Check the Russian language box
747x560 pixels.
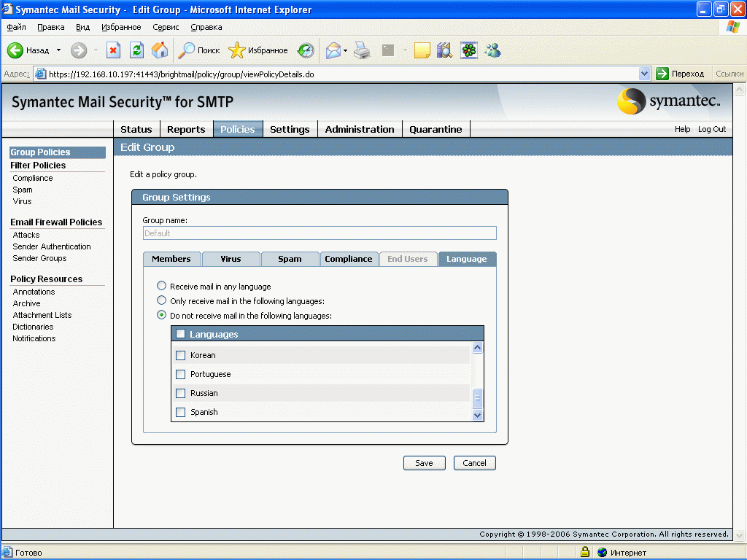181,393
